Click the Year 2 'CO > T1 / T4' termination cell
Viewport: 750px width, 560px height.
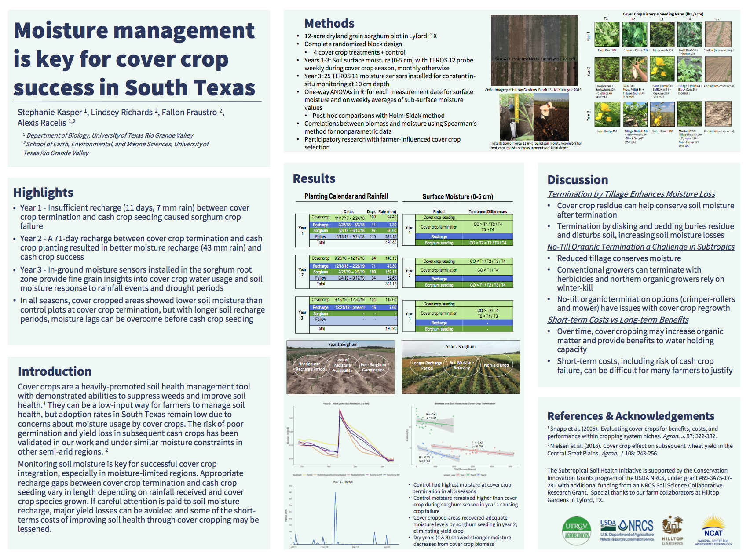click(487, 270)
